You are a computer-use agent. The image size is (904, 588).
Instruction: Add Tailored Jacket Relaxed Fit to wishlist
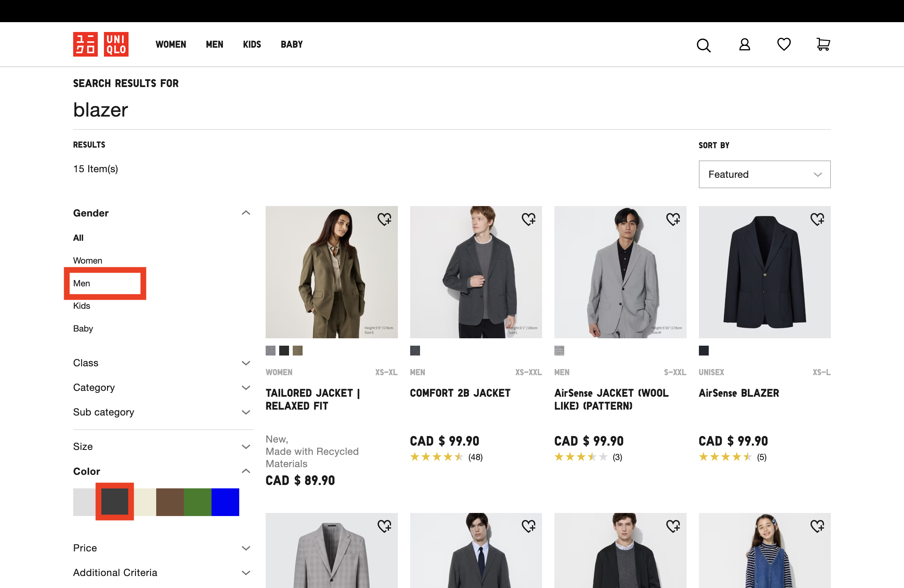pos(384,219)
